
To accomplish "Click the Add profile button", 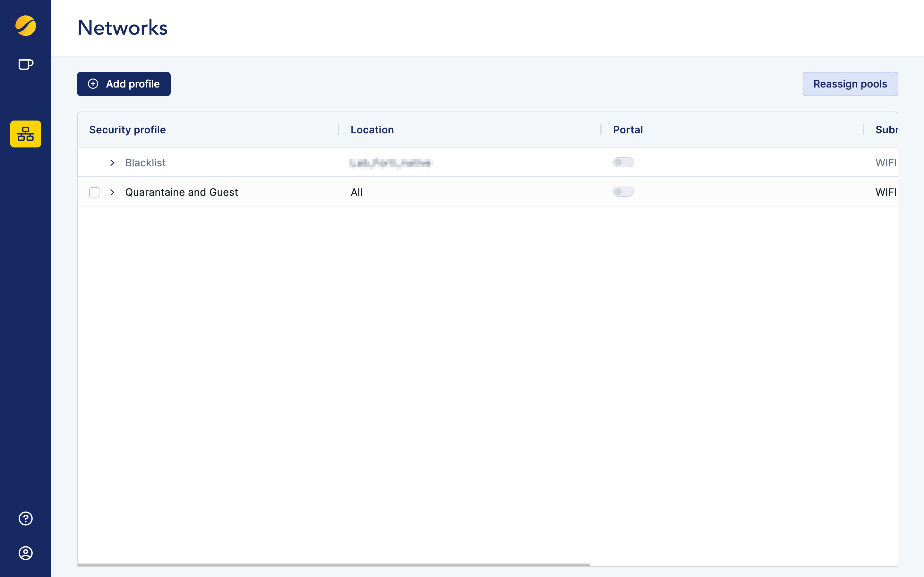I will coord(124,84).
